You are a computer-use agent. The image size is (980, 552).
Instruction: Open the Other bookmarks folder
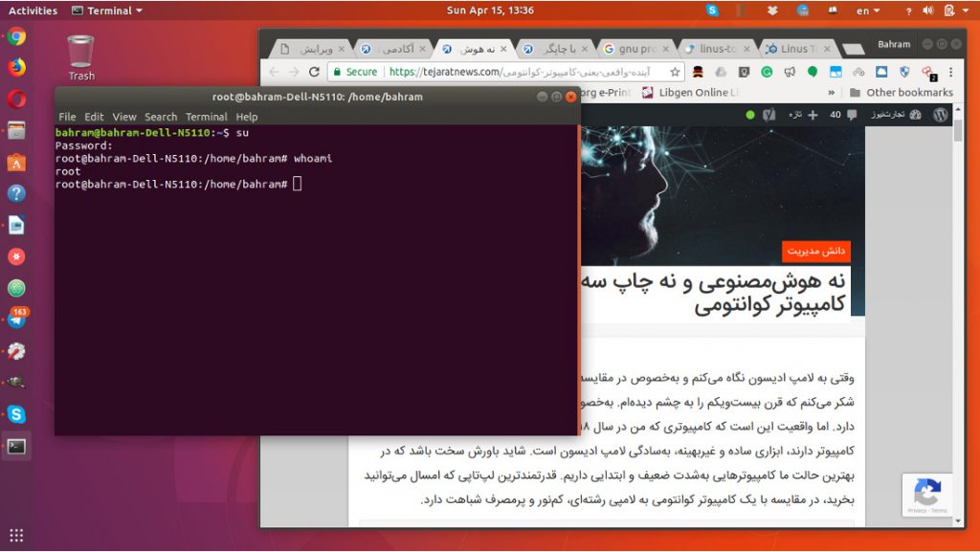point(902,93)
